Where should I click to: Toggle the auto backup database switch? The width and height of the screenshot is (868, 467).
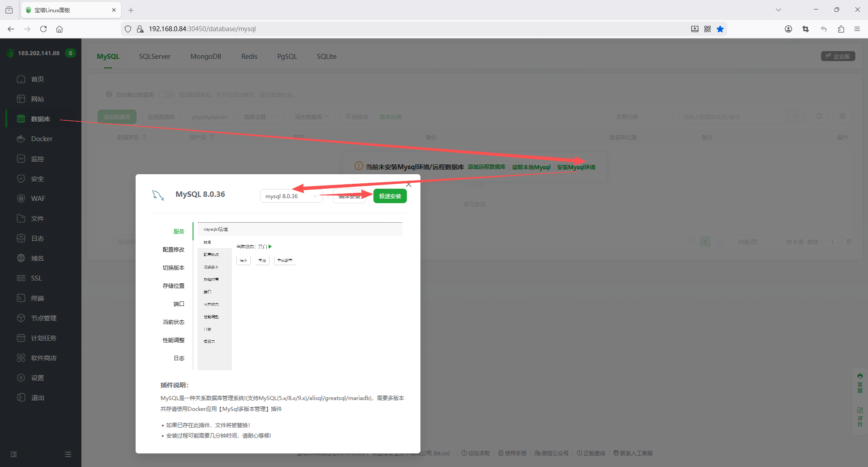click(x=167, y=95)
